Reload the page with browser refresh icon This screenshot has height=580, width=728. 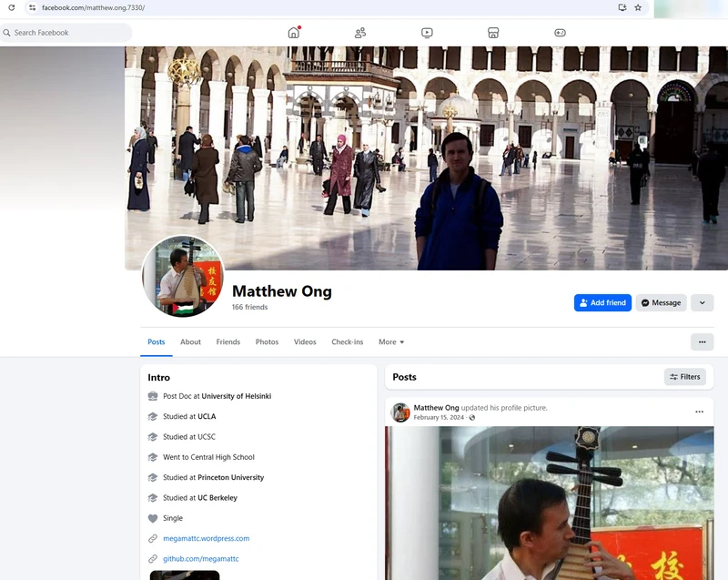[x=12, y=7]
